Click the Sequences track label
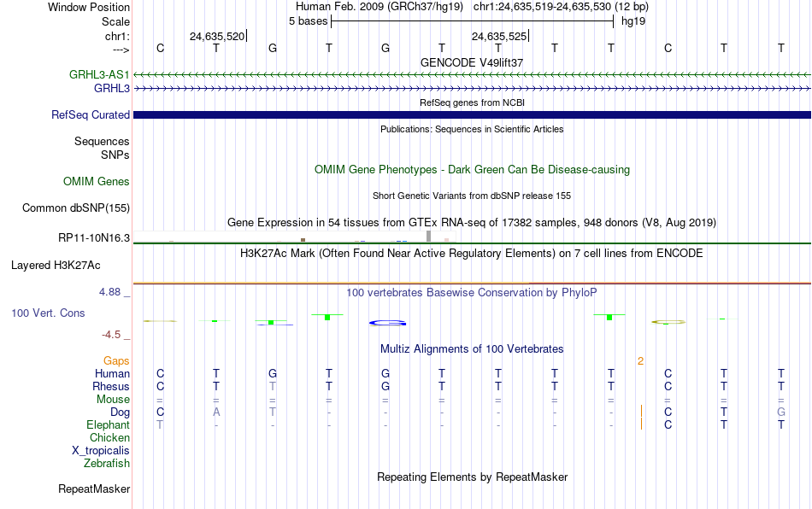 102,141
